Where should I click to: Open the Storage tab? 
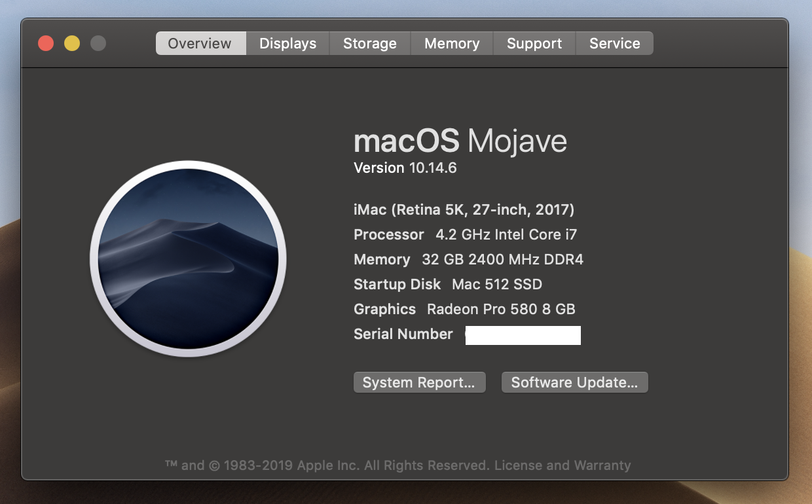[370, 43]
